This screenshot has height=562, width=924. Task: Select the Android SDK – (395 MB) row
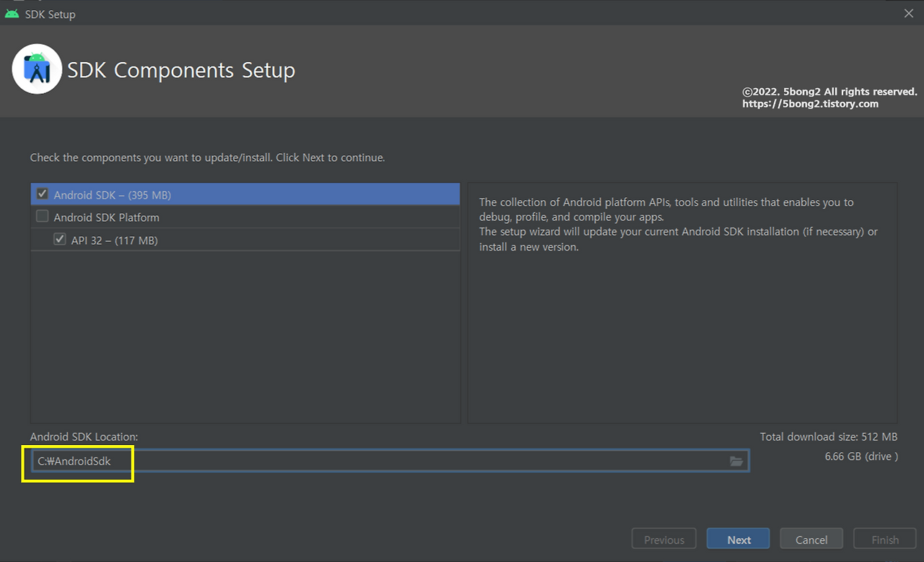click(245, 194)
